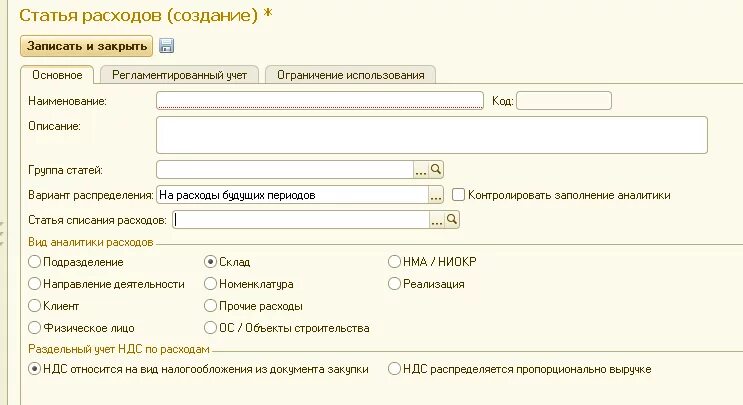The height and width of the screenshot is (405, 743).
Task: Select ОС / Объекты строительства radio button
Action: click(210, 328)
